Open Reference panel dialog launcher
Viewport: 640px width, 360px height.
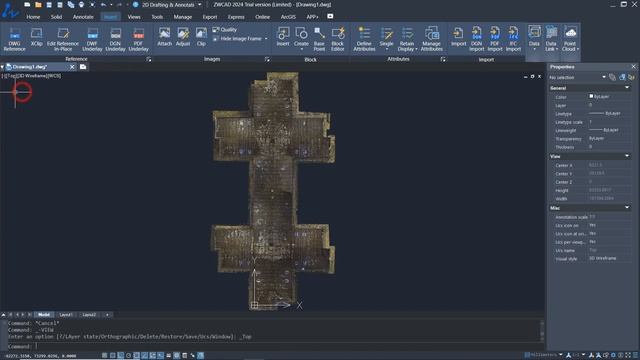[149, 59]
